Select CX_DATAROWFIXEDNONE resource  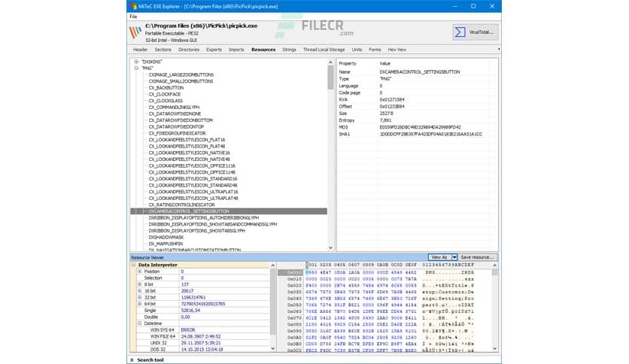click(x=175, y=114)
